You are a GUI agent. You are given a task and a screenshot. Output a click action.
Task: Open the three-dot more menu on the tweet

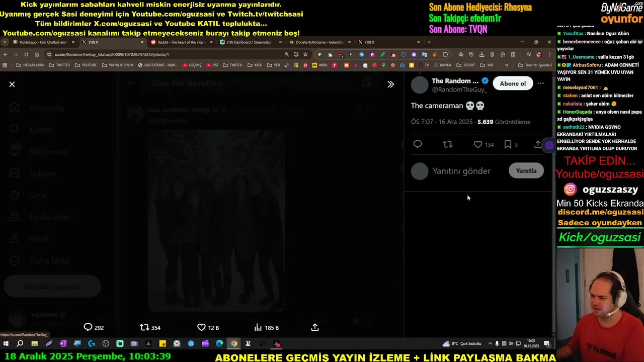pos(541,83)
